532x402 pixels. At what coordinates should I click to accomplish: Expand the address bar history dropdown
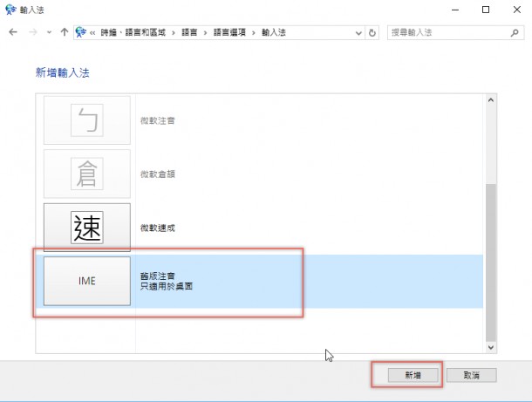[358, 33]
